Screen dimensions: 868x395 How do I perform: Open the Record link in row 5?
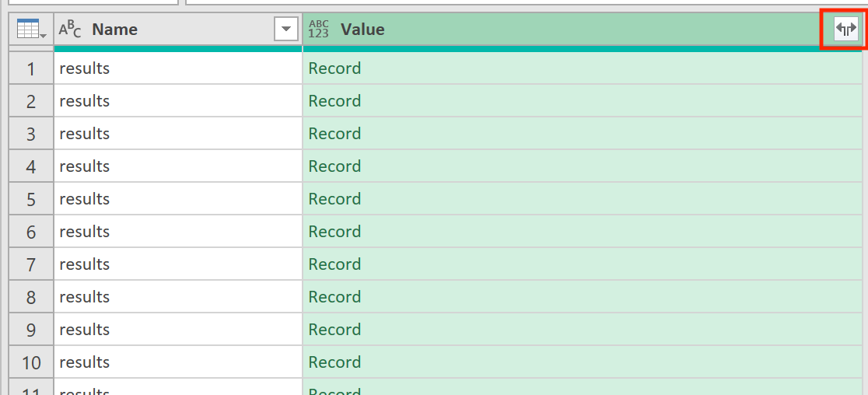click(334, 199)
